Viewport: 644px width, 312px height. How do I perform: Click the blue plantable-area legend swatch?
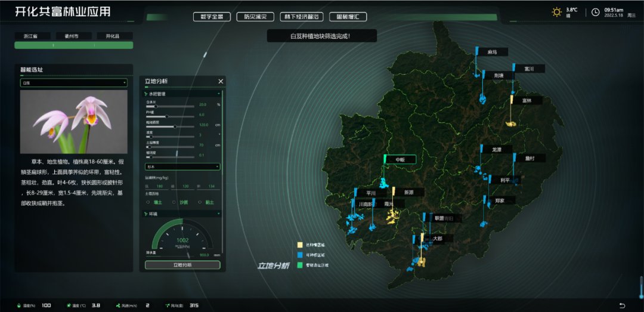point(300,255)
